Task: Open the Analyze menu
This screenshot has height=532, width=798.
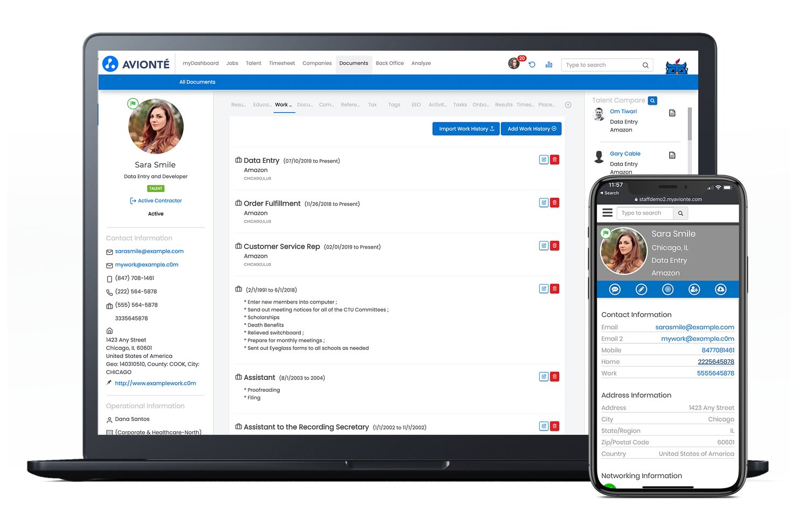Action: tap(421, 64)
